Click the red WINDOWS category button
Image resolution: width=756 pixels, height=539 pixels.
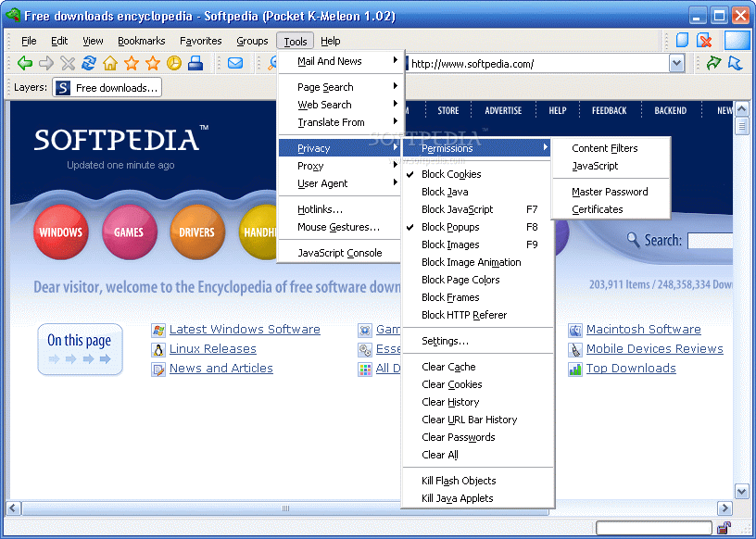[x=61, y=232]
